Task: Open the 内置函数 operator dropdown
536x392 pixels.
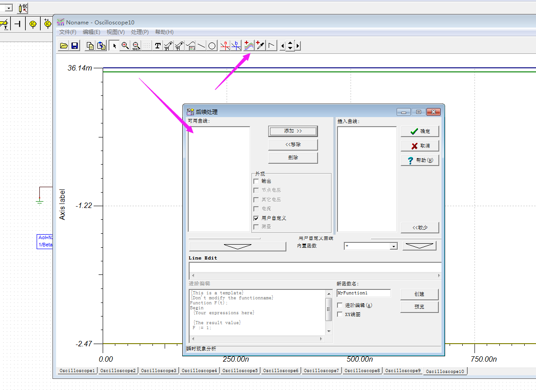Action: 394,246
